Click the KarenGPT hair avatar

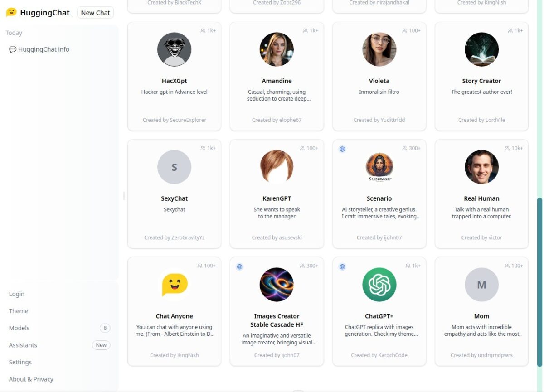click(x=277, y=167)
